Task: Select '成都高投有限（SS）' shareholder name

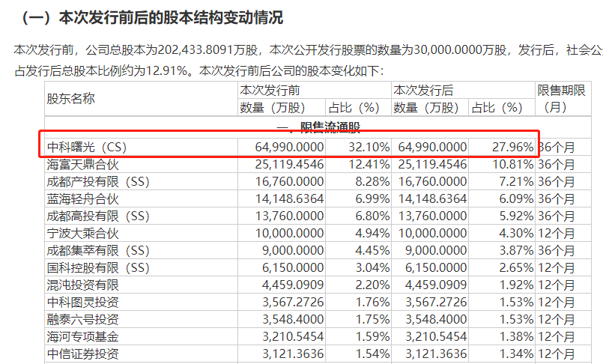Action: click(x=98, y=216)
